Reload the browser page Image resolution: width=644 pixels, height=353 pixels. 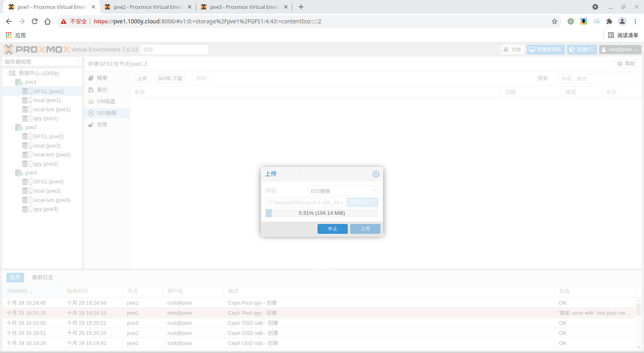pyautogui.click(x=35, y=21)
